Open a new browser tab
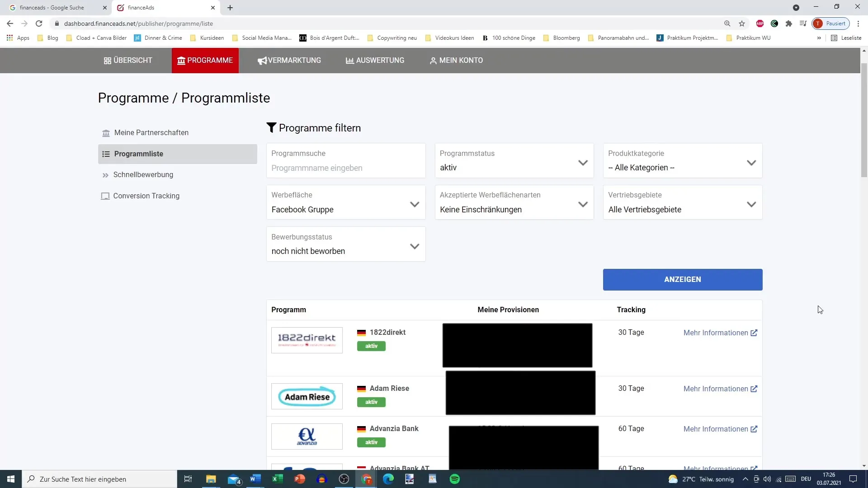Screen dimensions: 868x488 tap(230, 8)
